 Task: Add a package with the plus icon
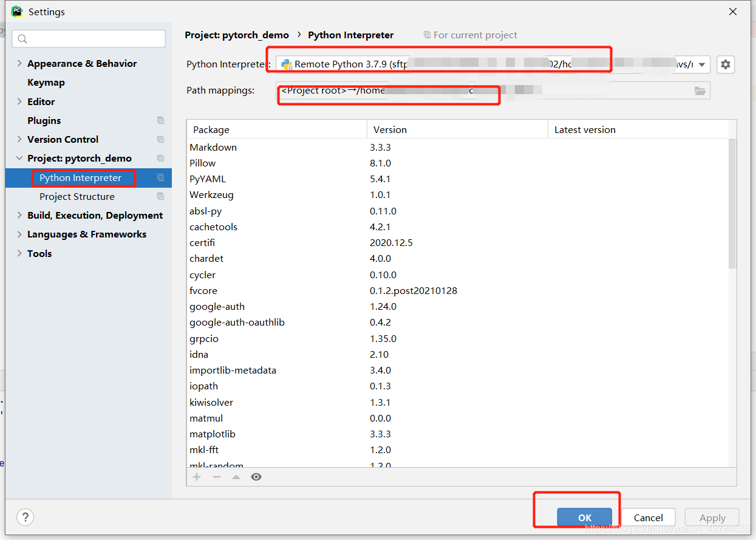[197, 477]
